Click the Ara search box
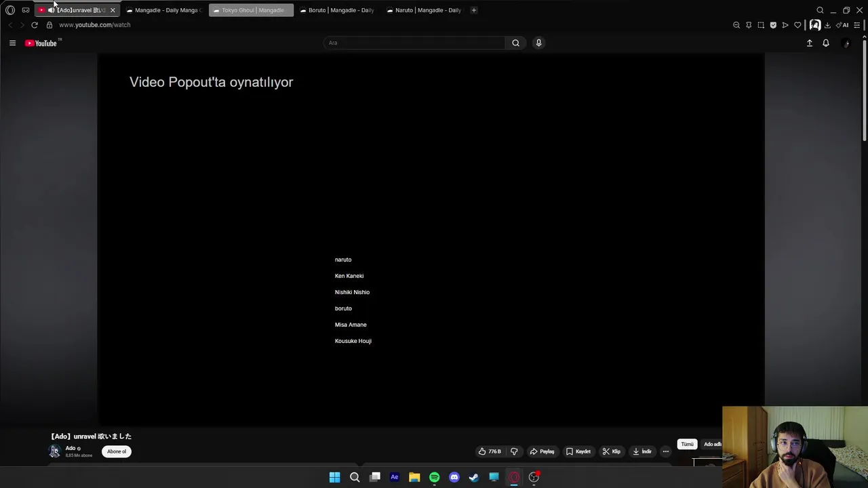 414,43
